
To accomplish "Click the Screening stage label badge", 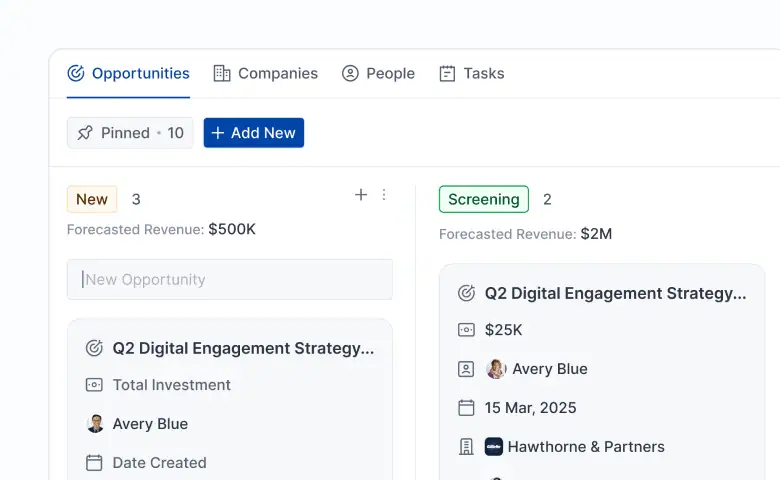I will coord(484,199).
